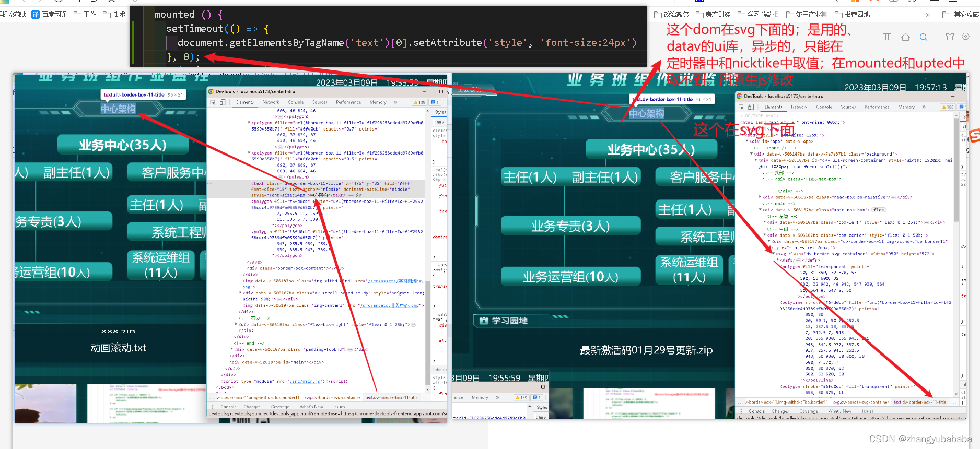Select Network tab in right DevTools
Image resolution: width=980 pixels, height=449 pixels.
[799, 107]
